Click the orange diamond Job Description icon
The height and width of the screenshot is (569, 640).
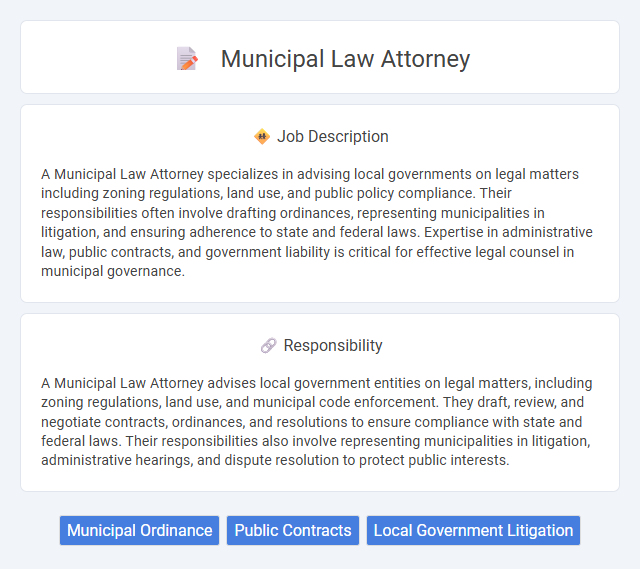click(262, 137)
